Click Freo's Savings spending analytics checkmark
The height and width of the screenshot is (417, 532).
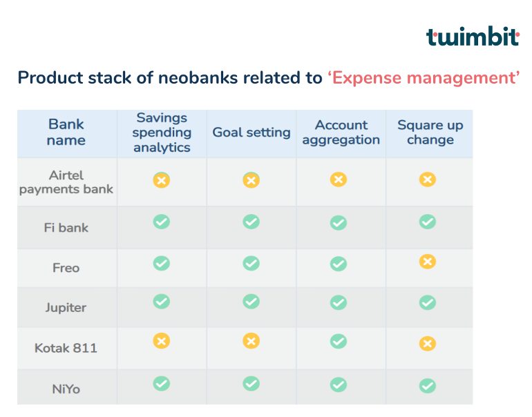[162, 263]
